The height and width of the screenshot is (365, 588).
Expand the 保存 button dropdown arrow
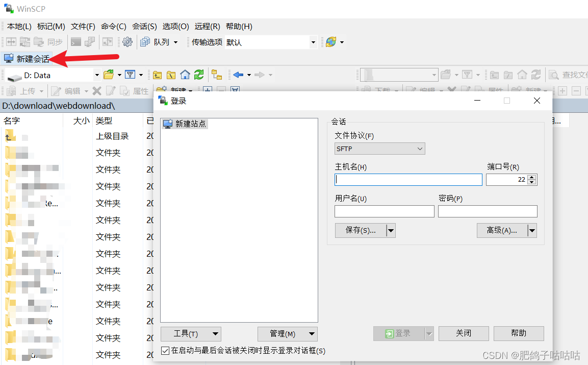tap(391, 231)
